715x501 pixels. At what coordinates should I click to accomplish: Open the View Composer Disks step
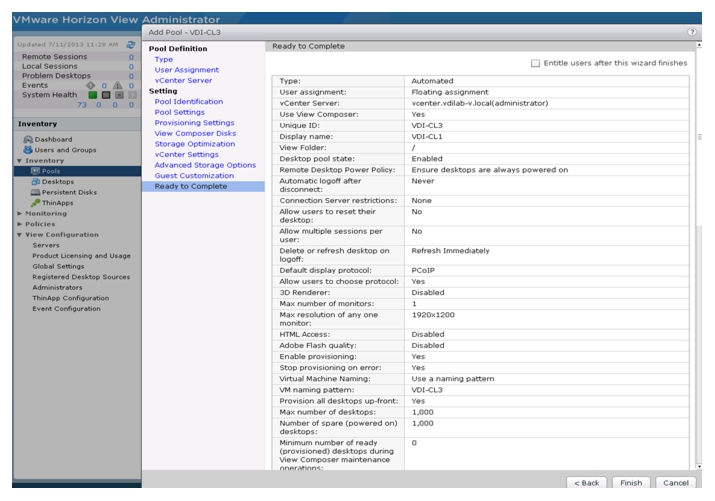tap(195, 133)
